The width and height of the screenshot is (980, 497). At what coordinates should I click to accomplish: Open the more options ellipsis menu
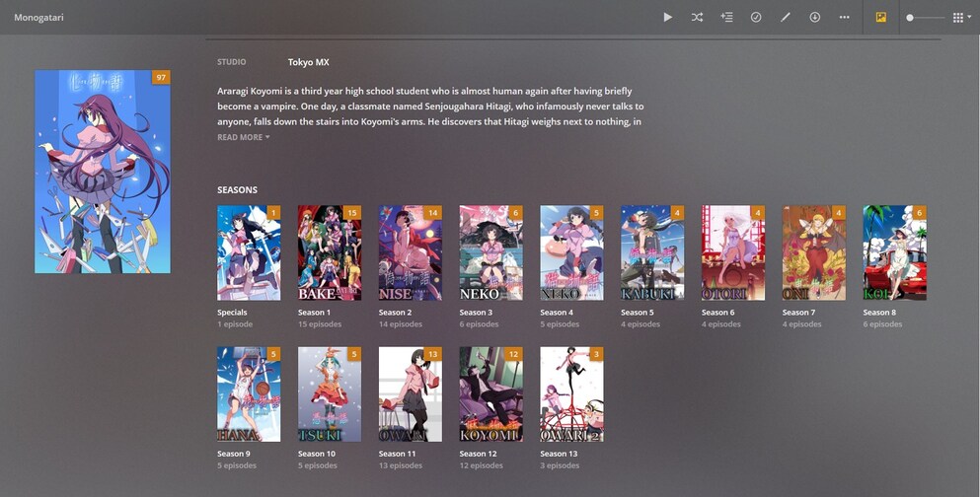(x=845, y=18)
